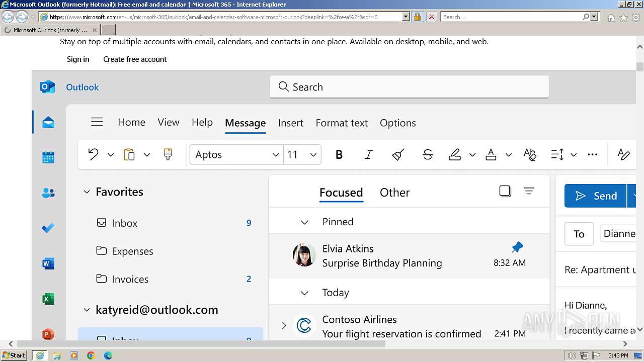Click the To recipients button
644x362 pixels.
(579, 234)
